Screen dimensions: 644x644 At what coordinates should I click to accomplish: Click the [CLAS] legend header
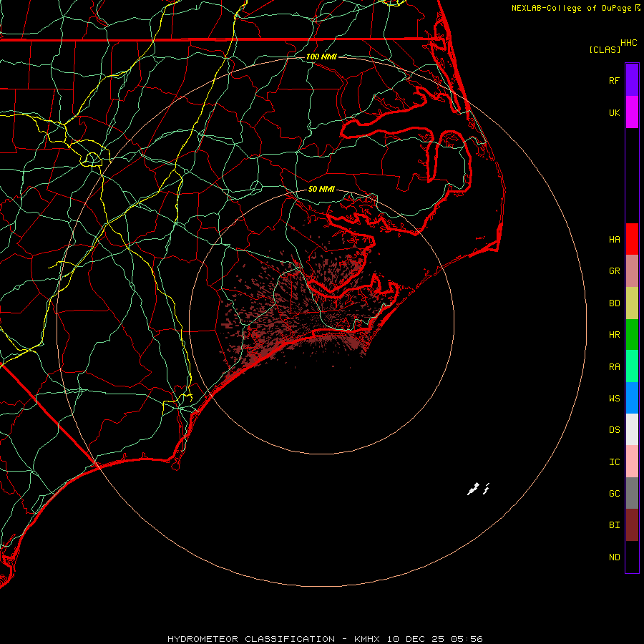pos(605,49)
